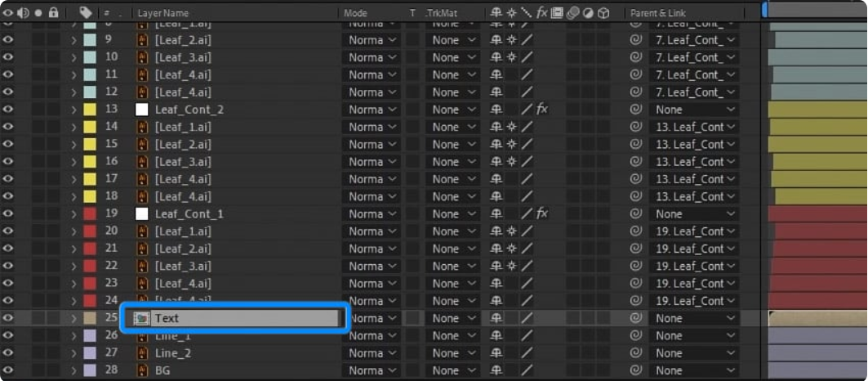Screen dimensions: 868x381
Task: Click the Adjustment Layer header icon
Action: tap(588, 13)
